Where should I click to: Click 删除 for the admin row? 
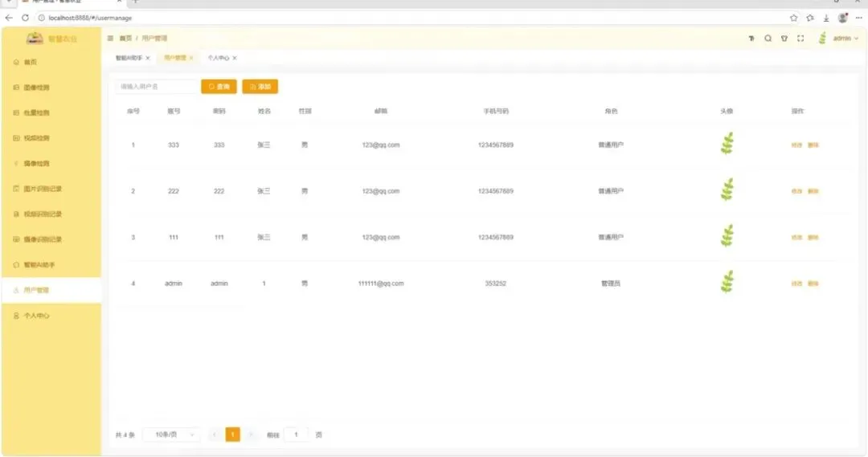click(x=813, y=284)
